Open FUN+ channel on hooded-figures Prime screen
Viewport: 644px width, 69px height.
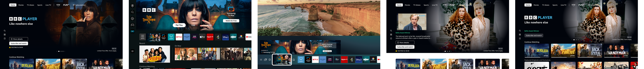(66, 5)
